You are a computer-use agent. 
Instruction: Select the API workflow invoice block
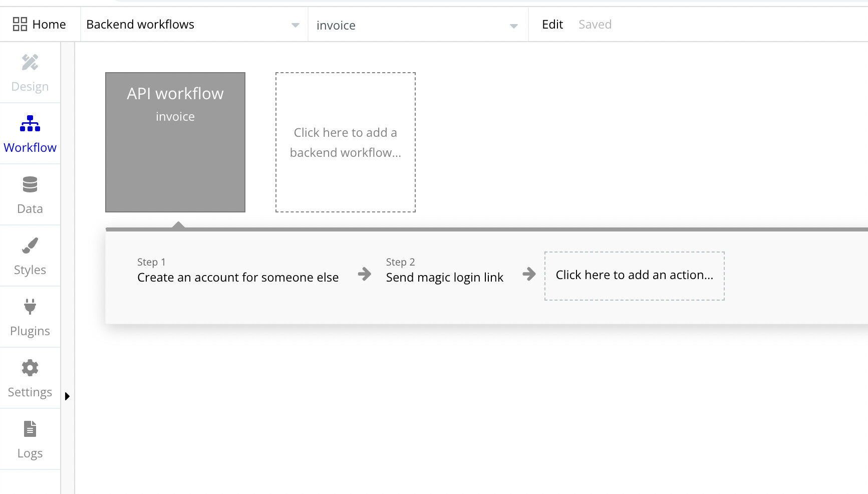pos(175,142)
